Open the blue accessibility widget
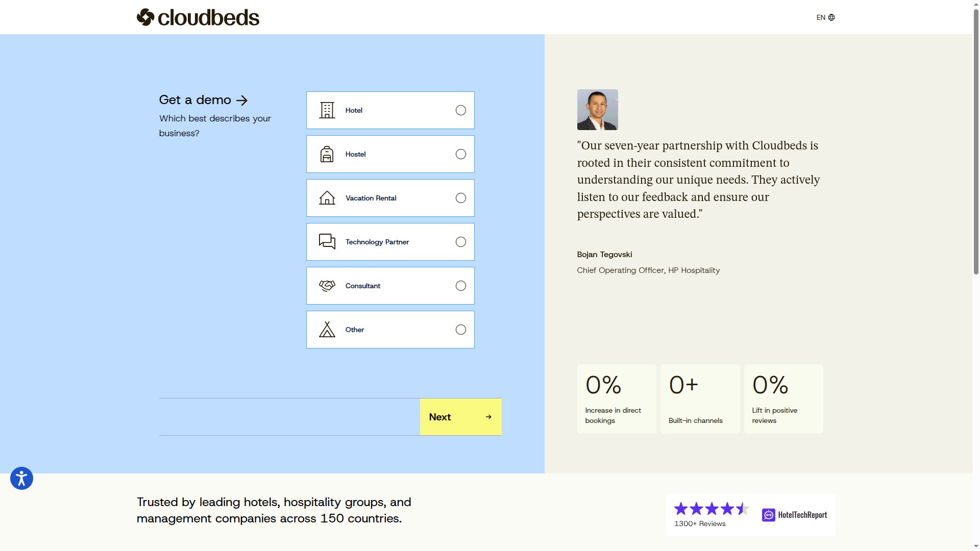Screen dimensions: 980x551 [x=21, y=478]
